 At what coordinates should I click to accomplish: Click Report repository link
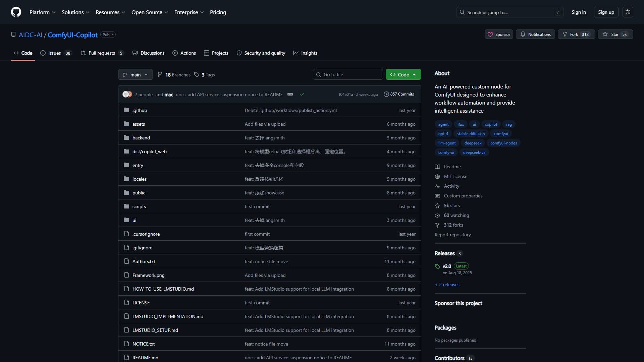452,235
